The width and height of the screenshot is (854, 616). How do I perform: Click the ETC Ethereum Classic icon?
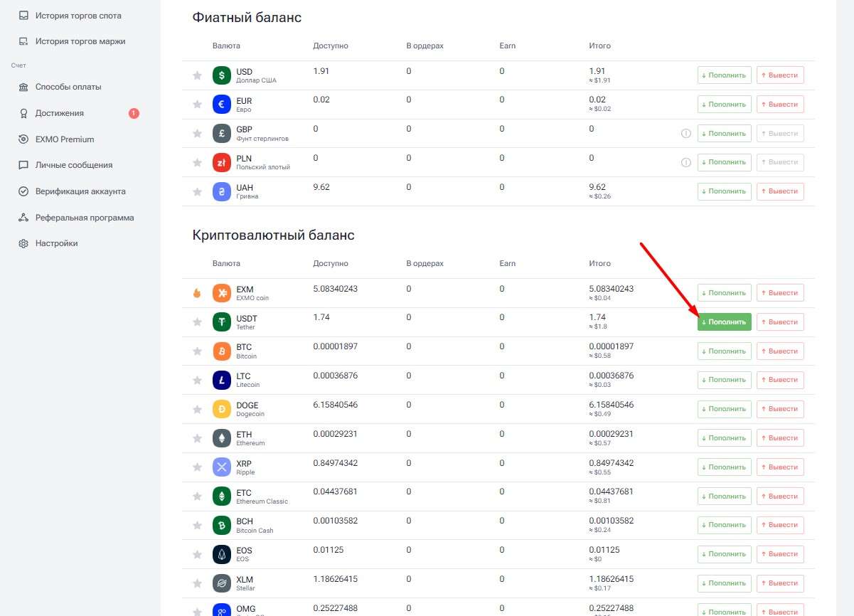pos(222,496)
